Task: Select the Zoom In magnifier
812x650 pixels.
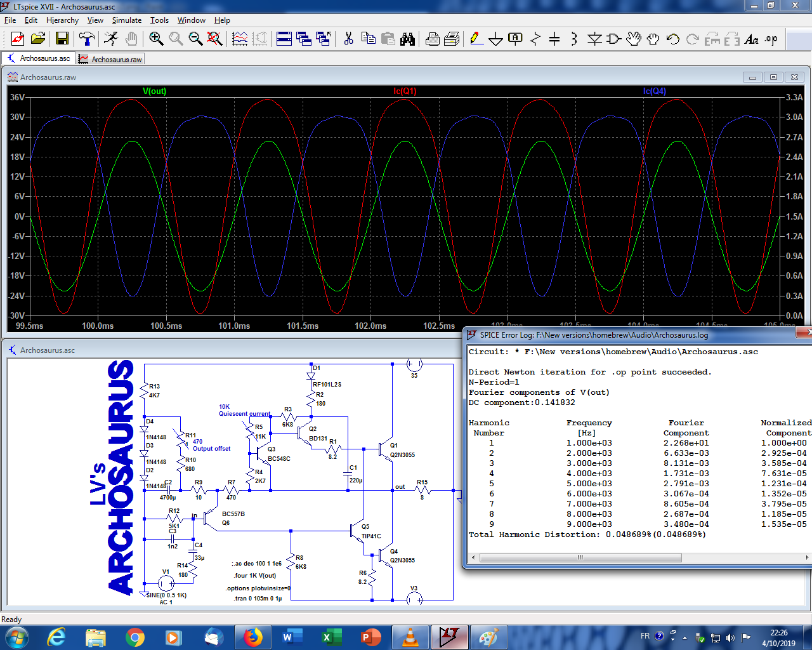Action: 156,39
